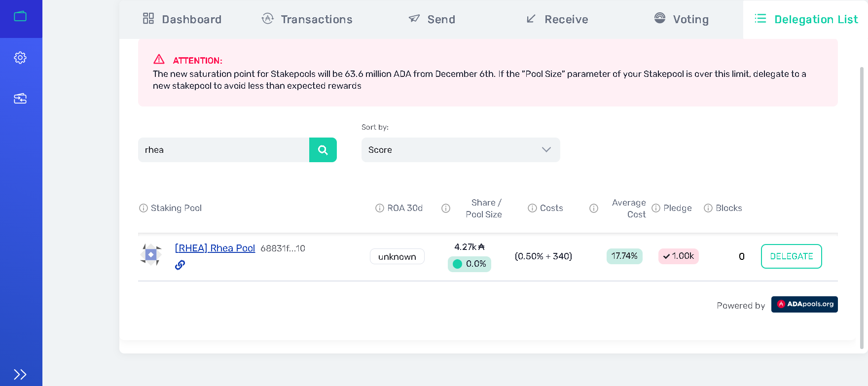
Task: Click the wallet transfer sidebar icon
Action: click(x=20, y=99)
